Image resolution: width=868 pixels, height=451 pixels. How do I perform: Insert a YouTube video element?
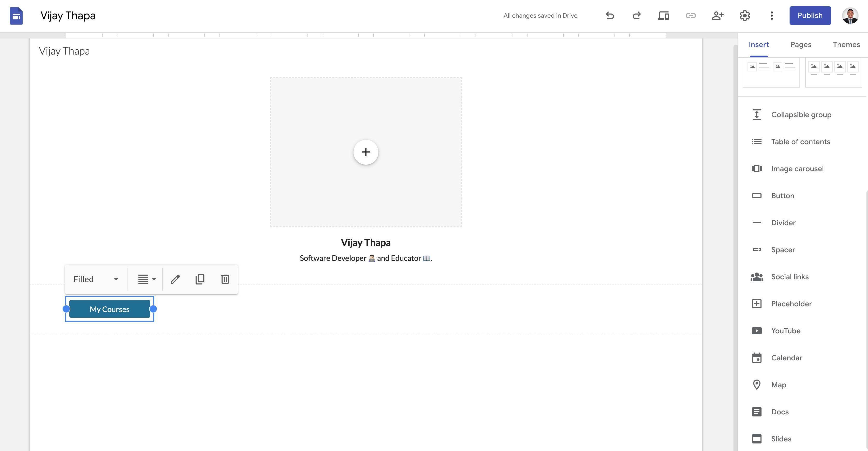786,331
